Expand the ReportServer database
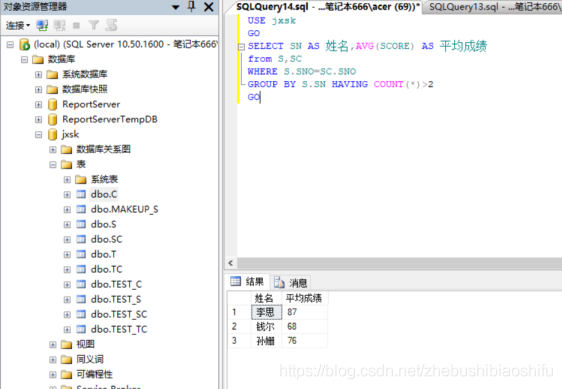562x389 pixels. 38,105
